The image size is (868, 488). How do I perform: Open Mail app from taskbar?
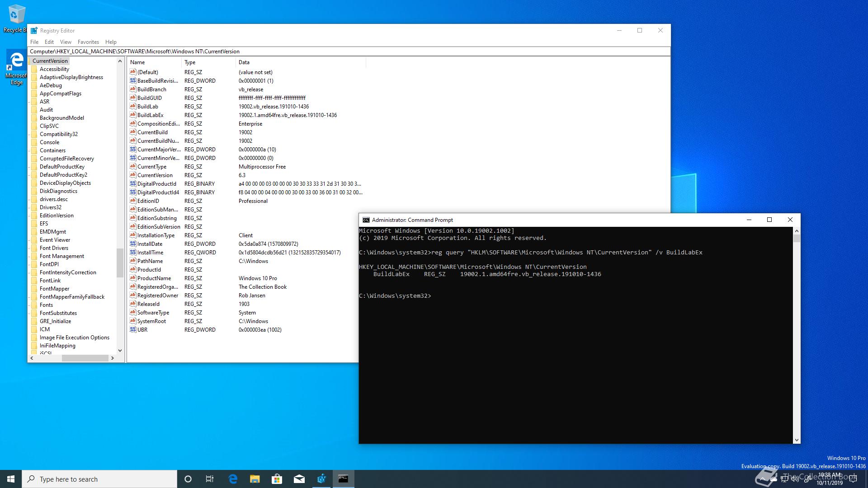[299, 479]
